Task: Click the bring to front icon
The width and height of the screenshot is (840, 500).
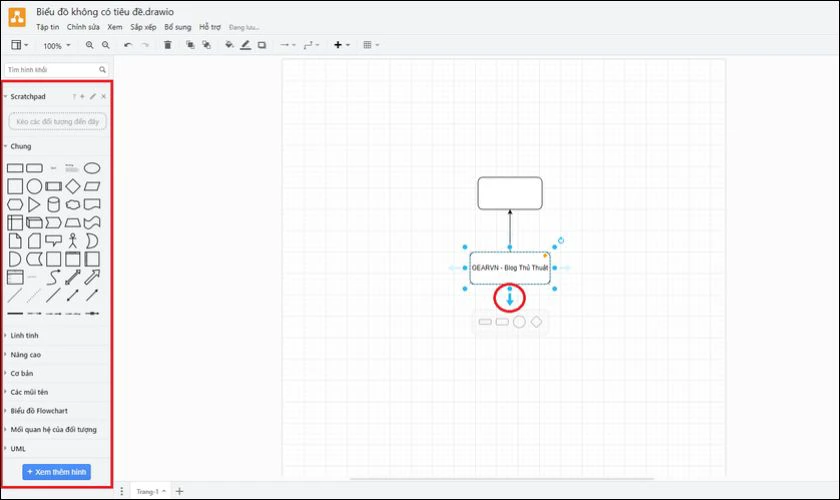Action: [190, 45]
